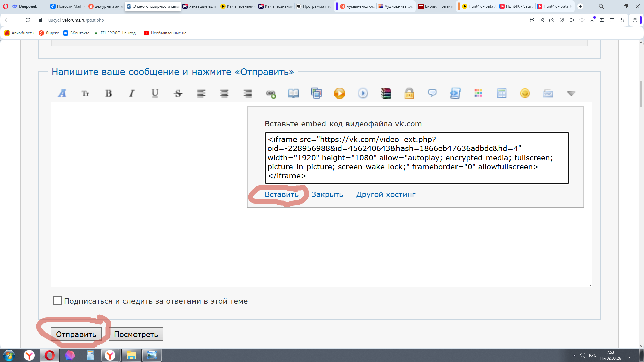Open the smiley emoticon picker
Viewport: 644px width, 362px height.
pos(525,93)
